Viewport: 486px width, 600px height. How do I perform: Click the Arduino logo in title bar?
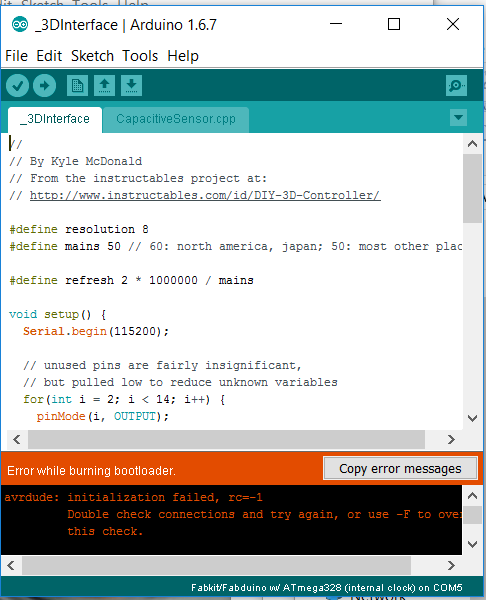[x=20, y=24]
